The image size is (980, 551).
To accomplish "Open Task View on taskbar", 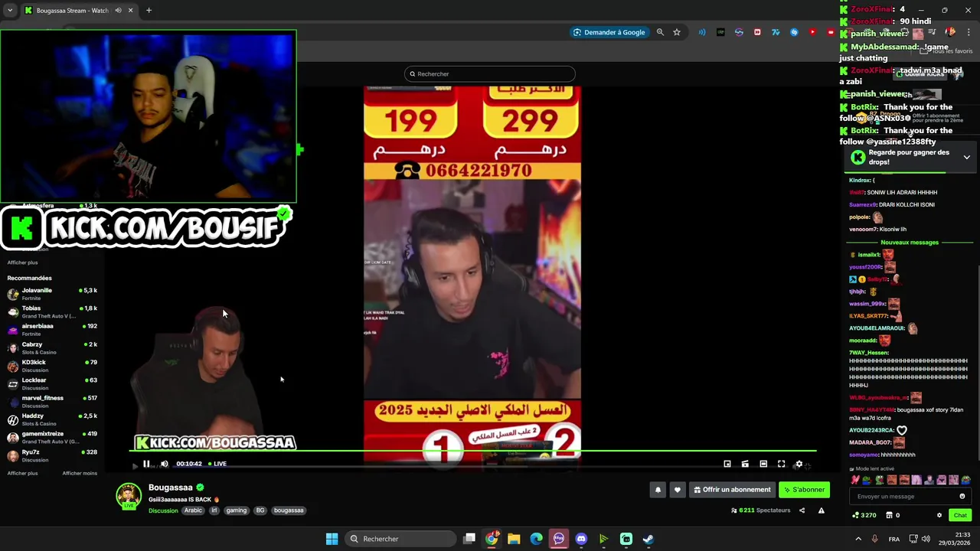I will tap(469, 539).
